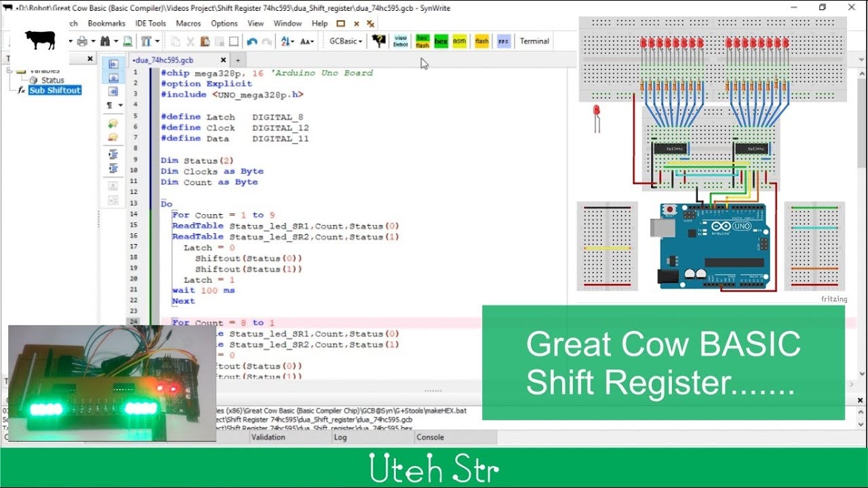The image size is (868, 488).
Task: Click the green hex compile icon
Action: (x=441, y=41)
